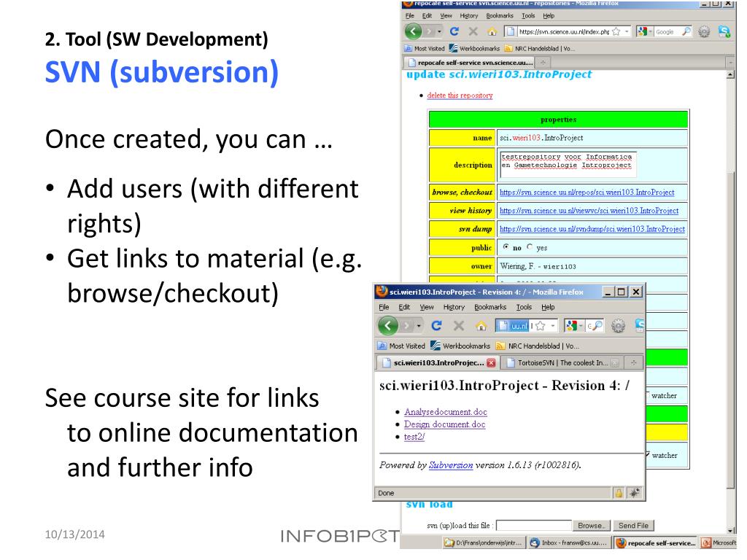Click bookmark star in repocafe address bar

pos(616,31)
